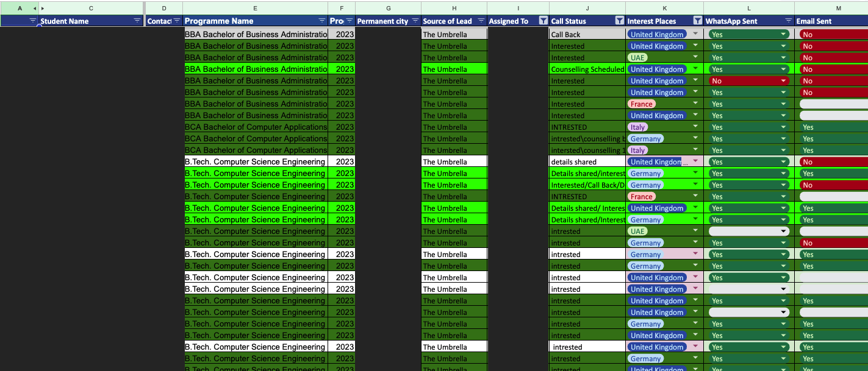Click Email Sent 'No' chip in Call Back row
This screenshot has height=371, width=868.
(833, 34)
